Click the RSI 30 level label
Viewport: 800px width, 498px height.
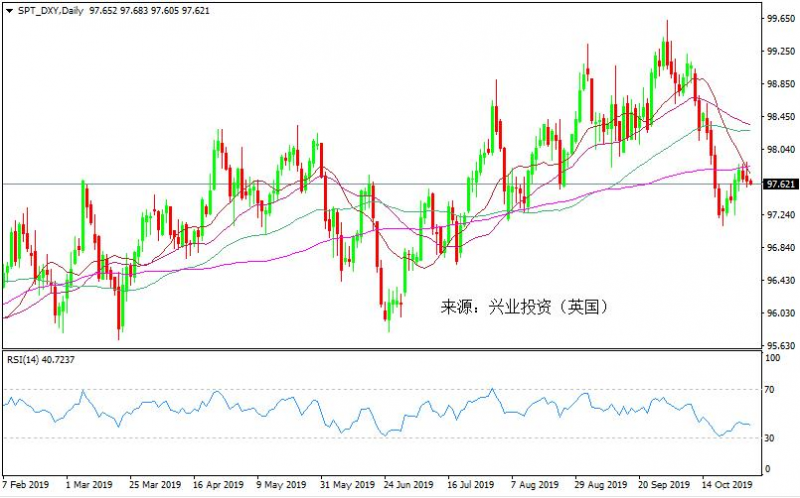(x=770, y=437)
